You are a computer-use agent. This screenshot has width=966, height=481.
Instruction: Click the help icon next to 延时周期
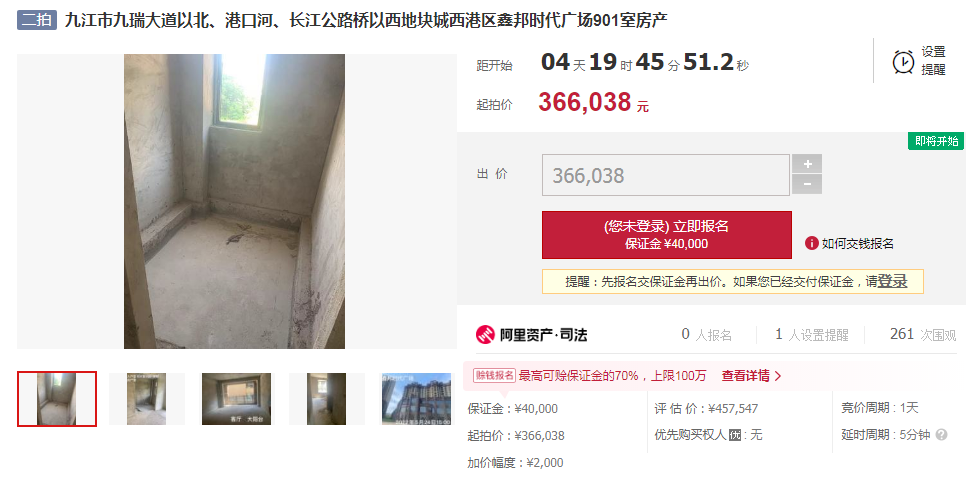click(x=941, y=435)
